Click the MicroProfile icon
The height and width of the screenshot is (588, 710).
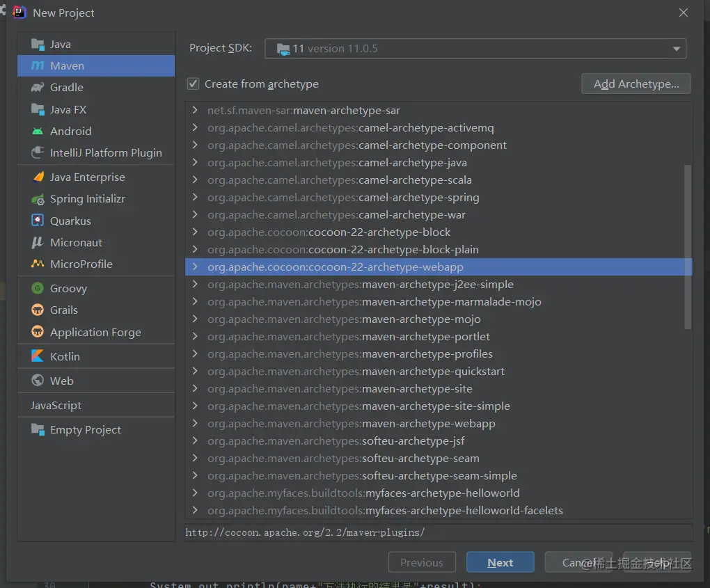pyautogui.click(x=38, y=264)
